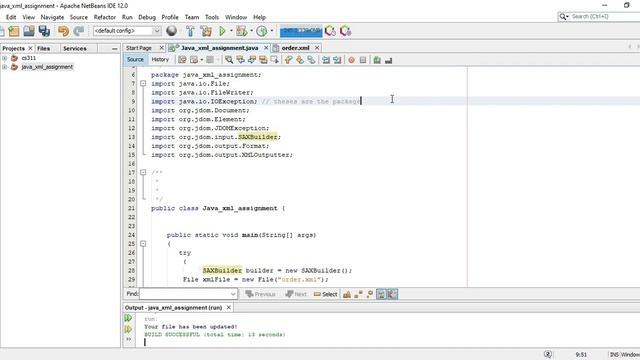Run the project with the green play icon

pyautogui.click(x=222, y=31)
